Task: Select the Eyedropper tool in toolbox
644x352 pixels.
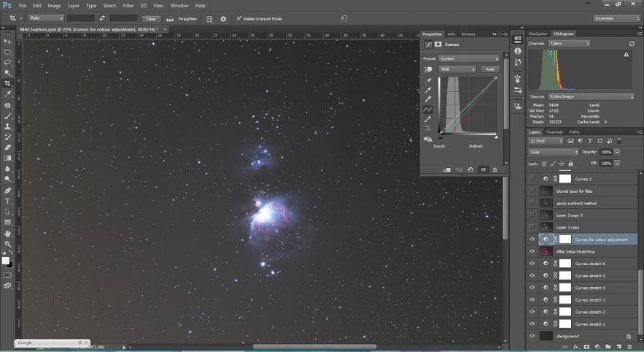Action: click(x=7, y=94)
